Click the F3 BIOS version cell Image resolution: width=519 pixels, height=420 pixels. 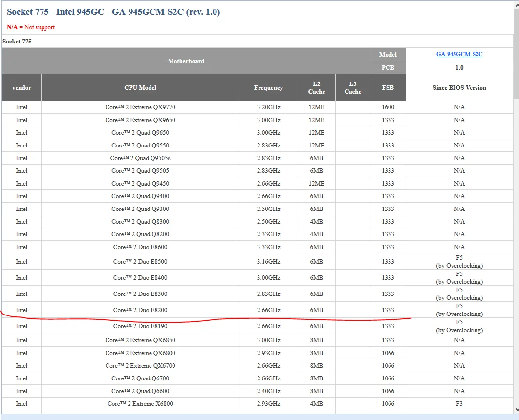pyautogui.click(x=459, y=404)
